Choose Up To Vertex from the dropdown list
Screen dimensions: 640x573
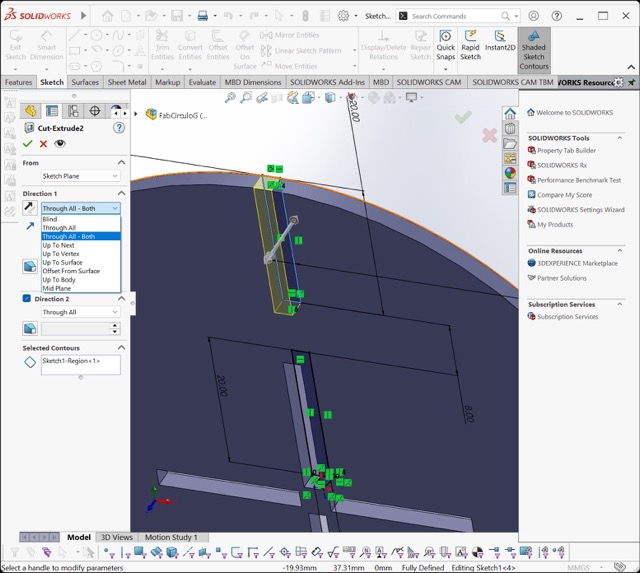[x=60, y=254]
